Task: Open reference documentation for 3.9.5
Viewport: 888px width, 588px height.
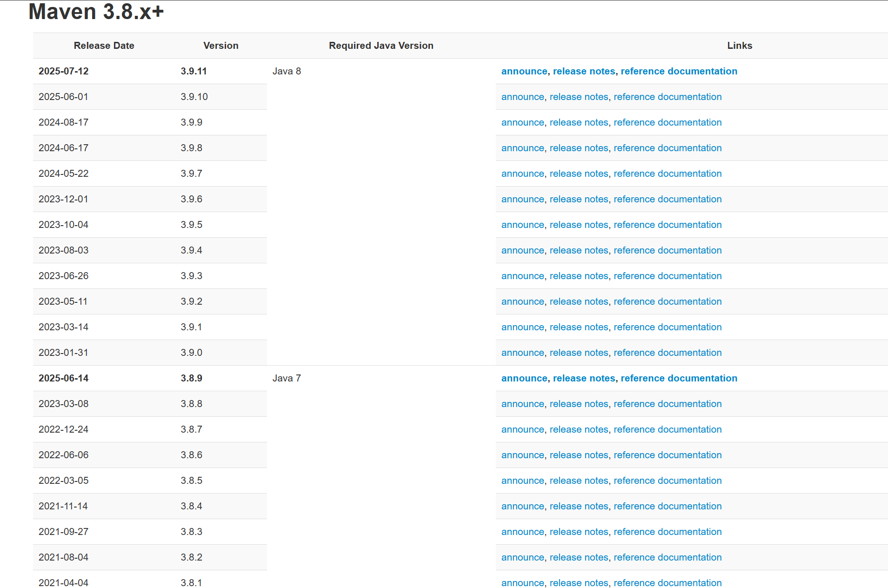Action: coord(668,225)
